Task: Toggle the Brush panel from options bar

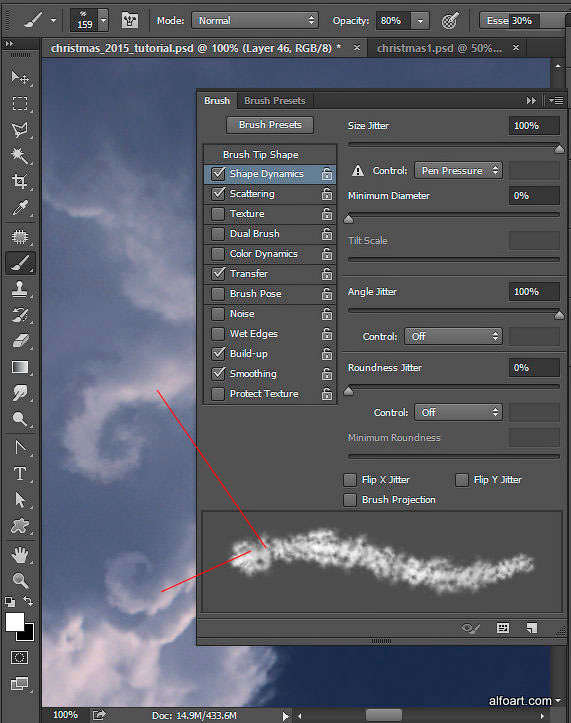Action: tap(130, 21)
